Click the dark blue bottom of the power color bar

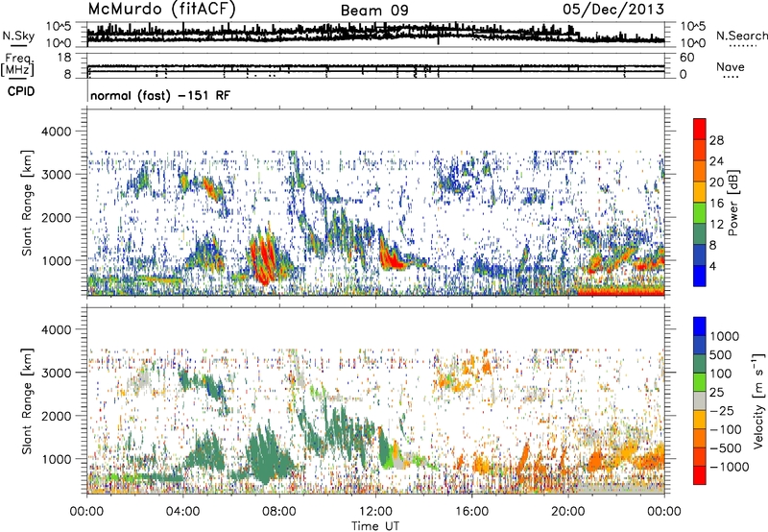700,278
